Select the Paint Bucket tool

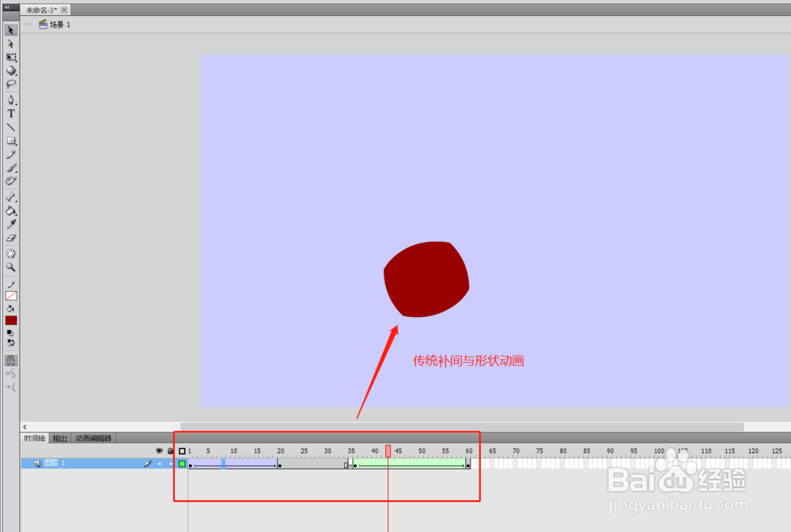10,211
